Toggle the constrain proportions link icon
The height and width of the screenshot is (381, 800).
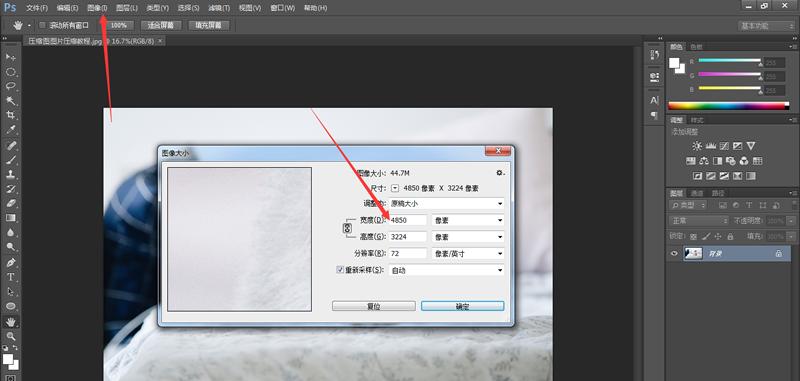347,228
